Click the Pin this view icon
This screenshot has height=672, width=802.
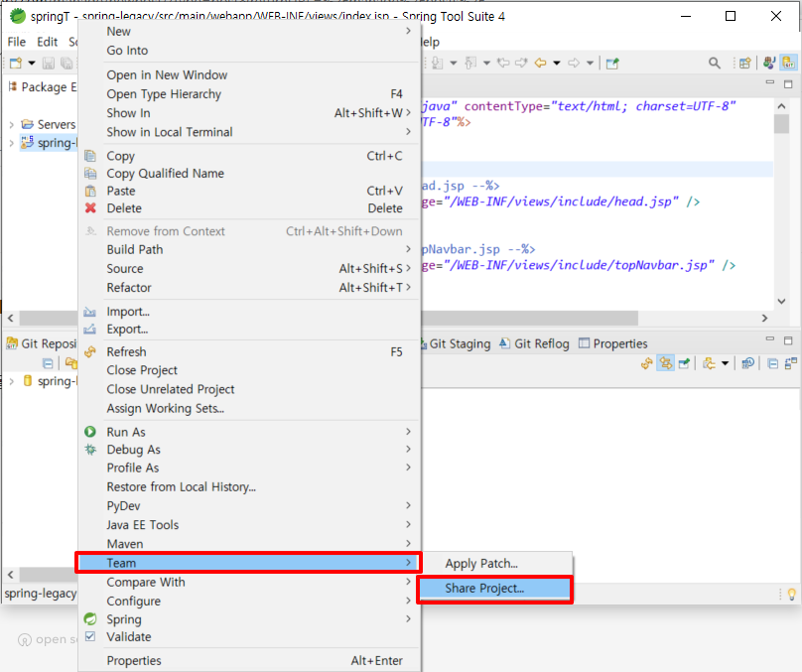point(684,363)
